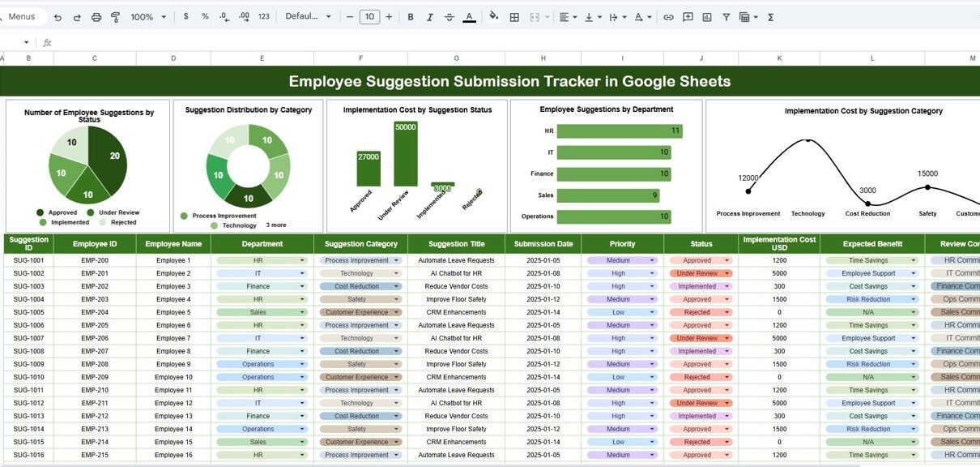The image size is (980, 467).
Task: Select the Paint format tool
Action: coord(115,17)
